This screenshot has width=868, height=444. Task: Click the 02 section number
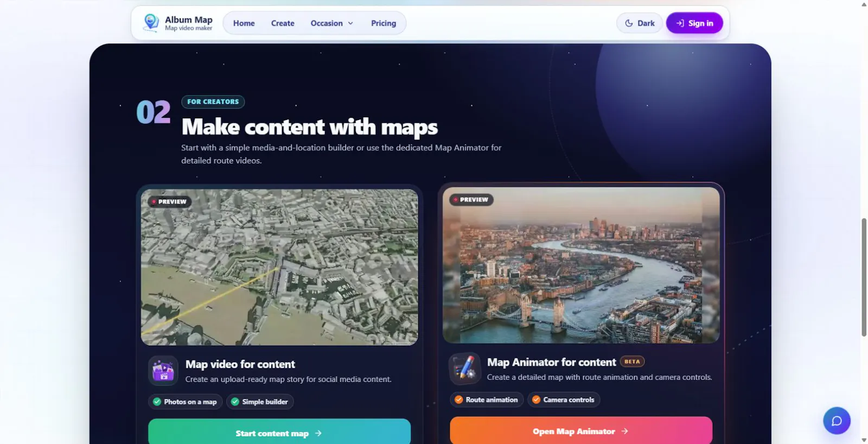[154, 112]
